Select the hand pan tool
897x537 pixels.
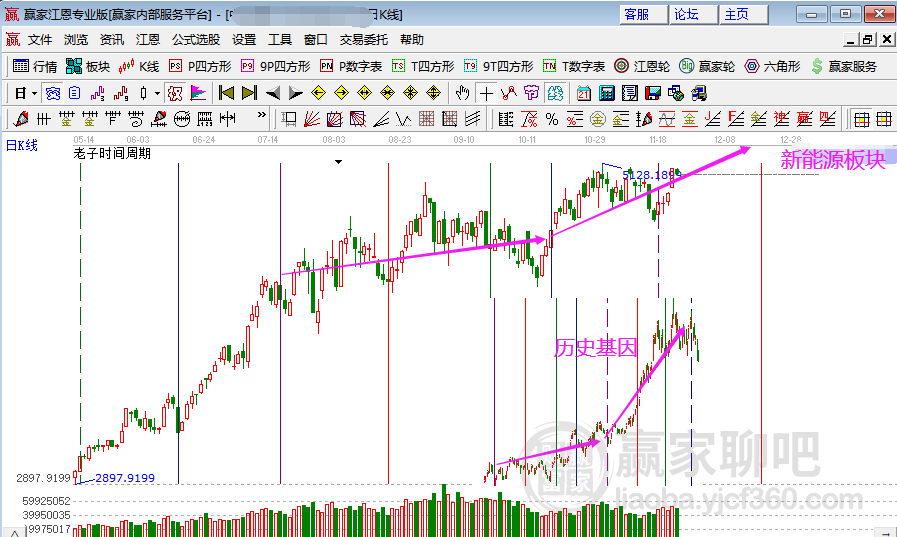pos(462,93)
